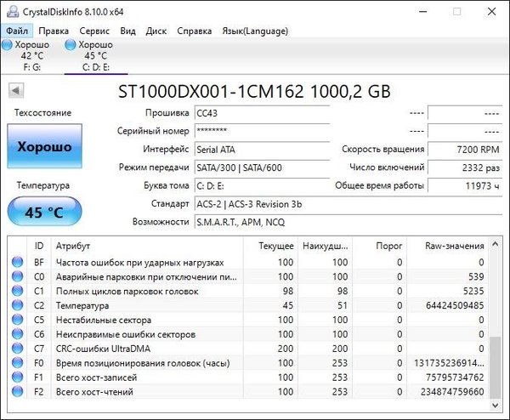Click status circle for C1 row
Screen dimensions: 510x420
pos(17,291)
